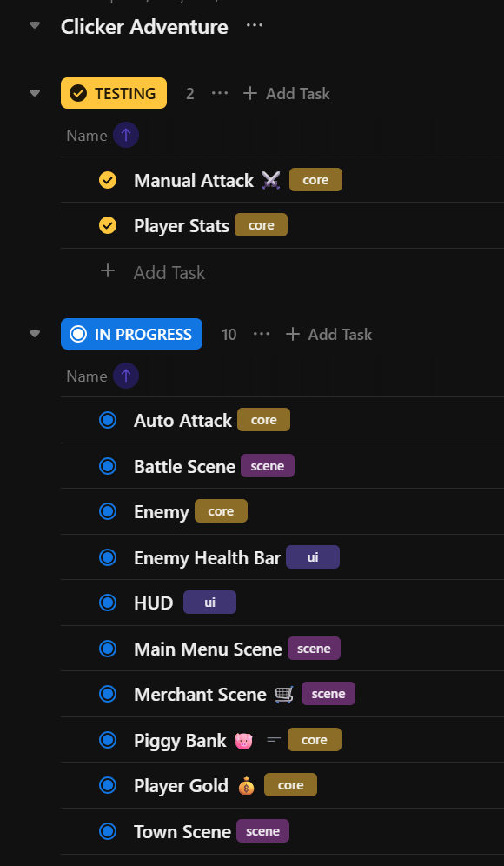Screen dimensions: 504x866
Task: Click the Manual Attack yellow status icon
Action: (x=108, y=180)
